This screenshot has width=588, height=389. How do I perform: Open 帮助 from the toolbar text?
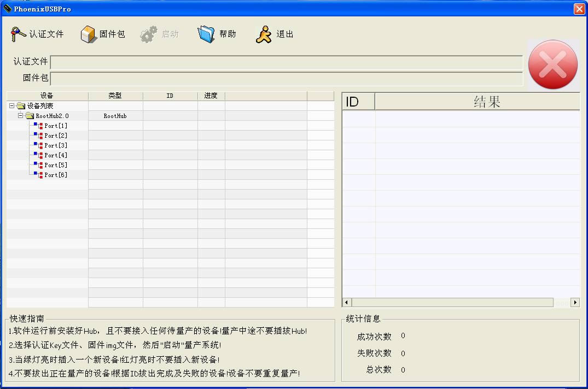228,34
